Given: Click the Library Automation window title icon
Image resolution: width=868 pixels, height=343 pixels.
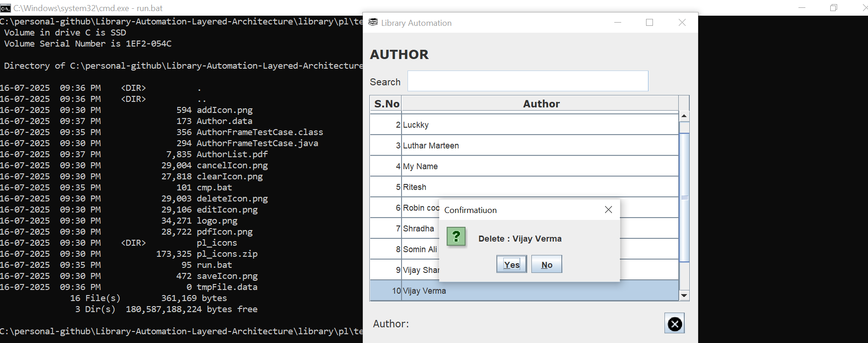Looking at the screenshot, I should [x=373, y=22].
